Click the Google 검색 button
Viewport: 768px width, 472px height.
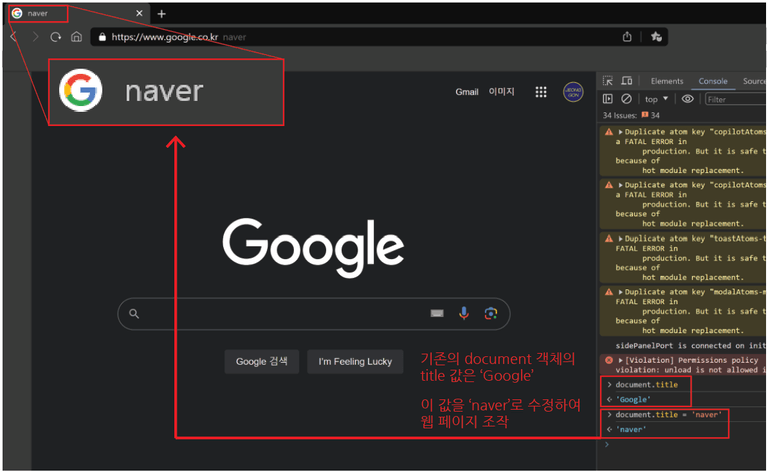click(x=262, y=362)
